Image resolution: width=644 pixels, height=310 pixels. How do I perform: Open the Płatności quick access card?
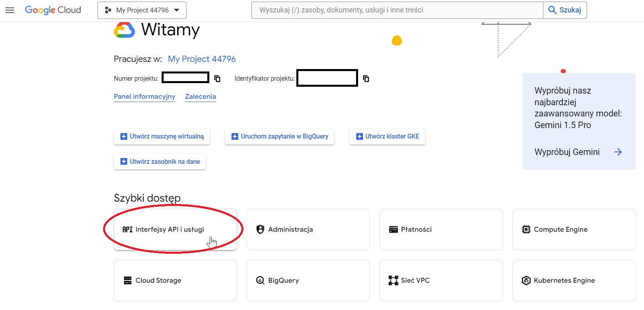point(441,229)
